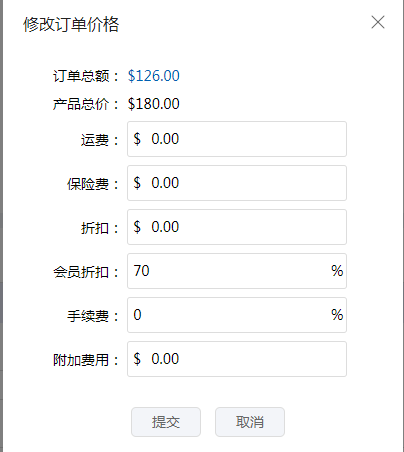Click the percent symbol in 会员折扣 field
Viewport: 404px width, 452px height.
point(337,271)
